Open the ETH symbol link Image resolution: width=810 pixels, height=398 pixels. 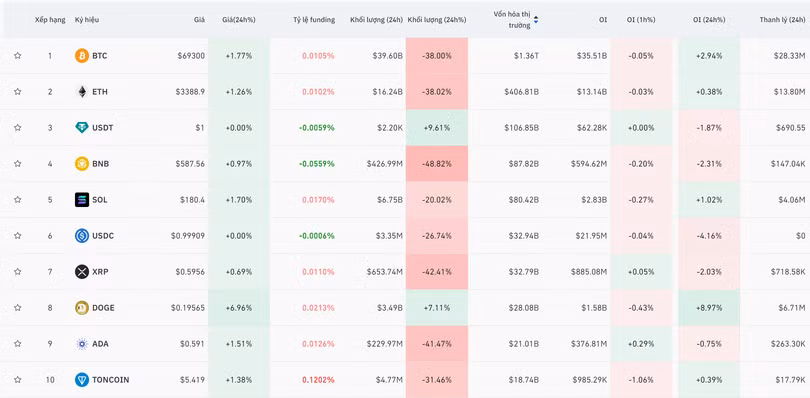100,91
